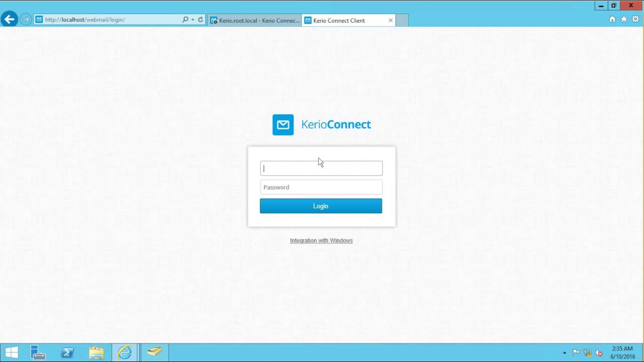This screenshot has width=644, height=362.
Task: Open Favorites star icon
Action: pos(624,19)
